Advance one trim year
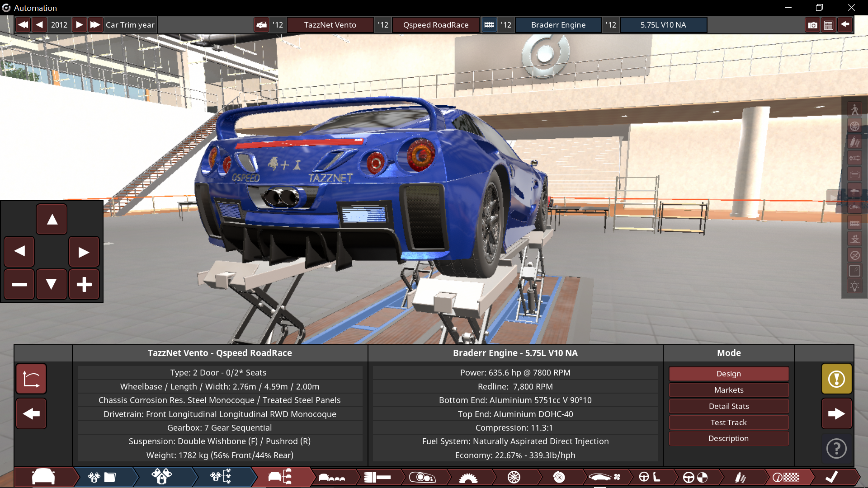868x488 pixels. tap(79, 25)
